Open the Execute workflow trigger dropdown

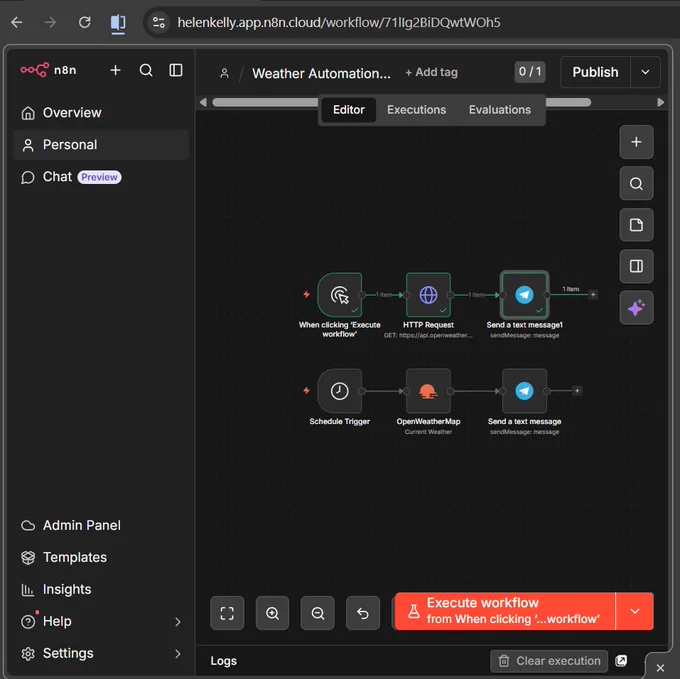point(634,611)
